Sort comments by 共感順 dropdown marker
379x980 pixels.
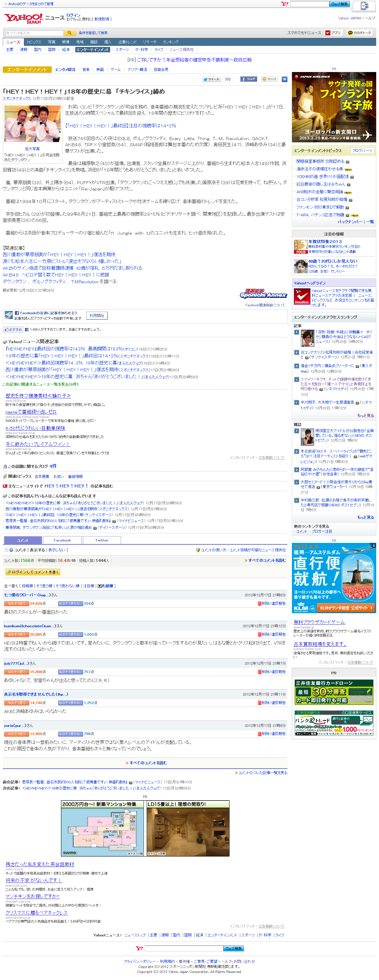(x=99, y=586)
